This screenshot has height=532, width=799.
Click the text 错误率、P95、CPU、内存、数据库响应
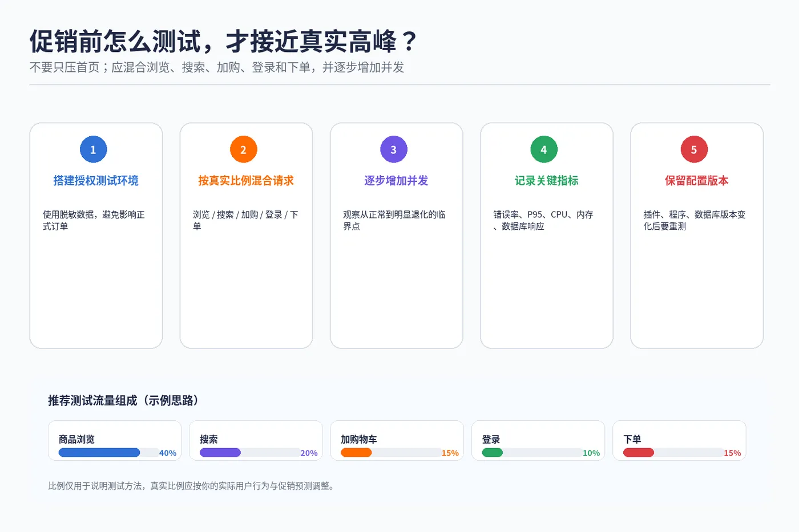pos(543,220)
